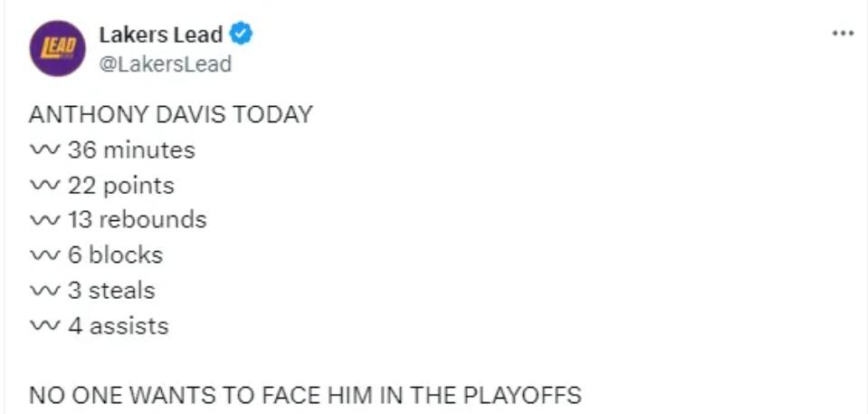This screenshot has width=868, height=414.
Task: Click the Lakers Lead display name
Action: click(x=161, y=35)
